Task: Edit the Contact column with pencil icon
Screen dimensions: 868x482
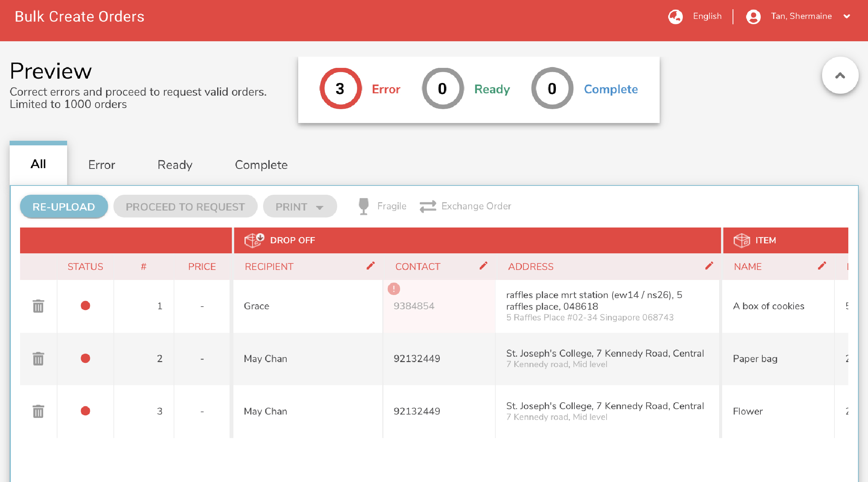Action: 483,266
